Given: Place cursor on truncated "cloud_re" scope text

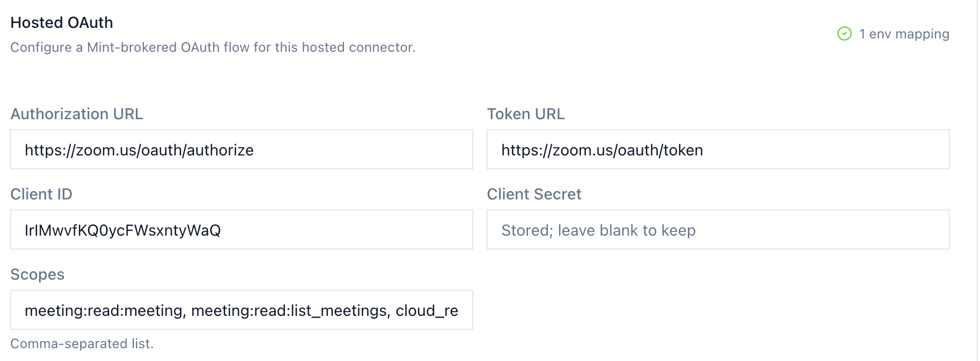Looking at the screenshot, I should point(427,310).
